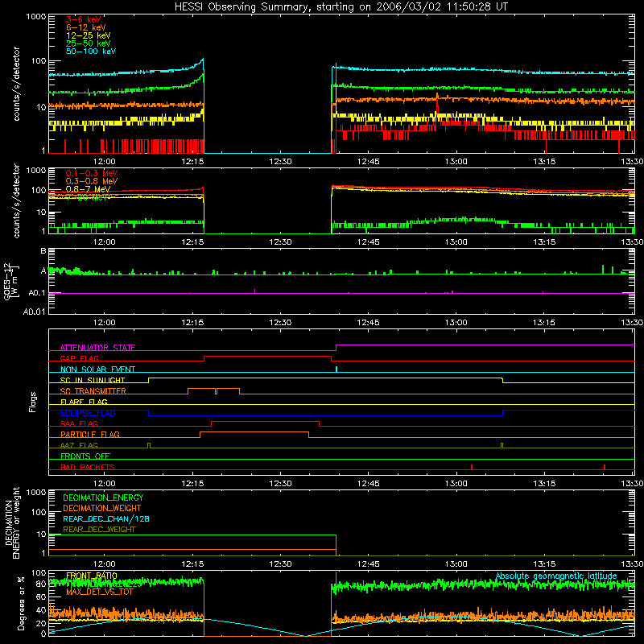Viewport: 644px width, 644px height.
Task: Click the FRONT_RATIO legend label
Action: point(92,576)
